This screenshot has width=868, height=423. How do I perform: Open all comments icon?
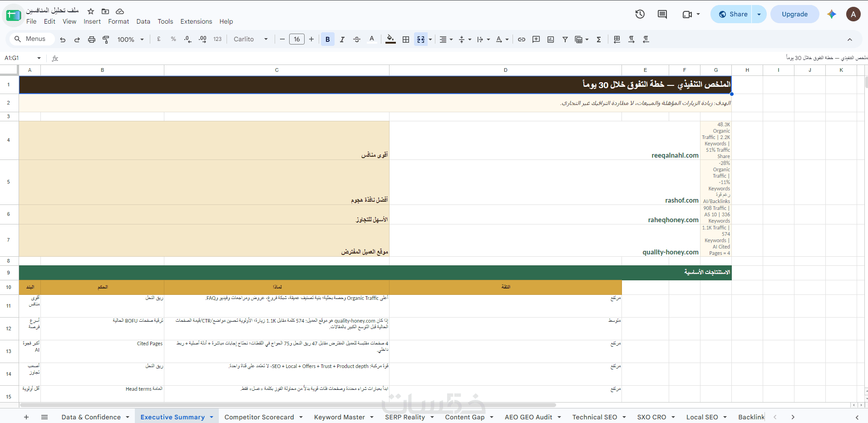pyautogui.click(x=662, y=14)
